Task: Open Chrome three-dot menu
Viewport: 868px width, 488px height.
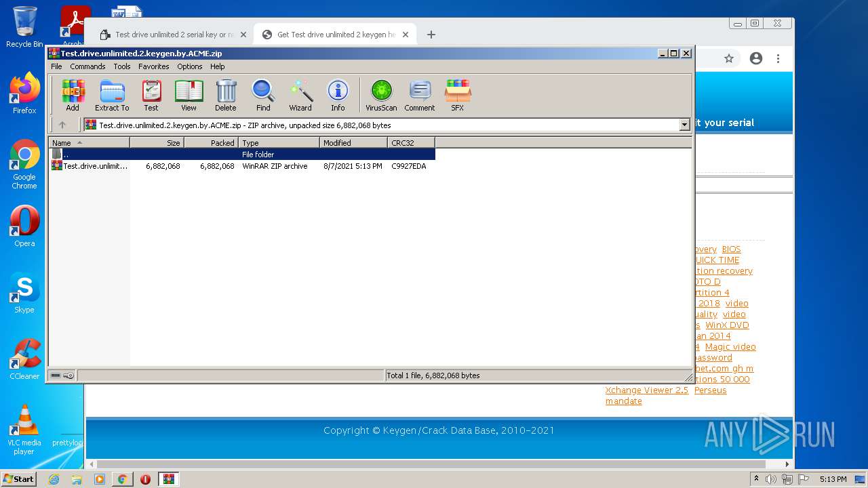Action: (x=778, y=59)
